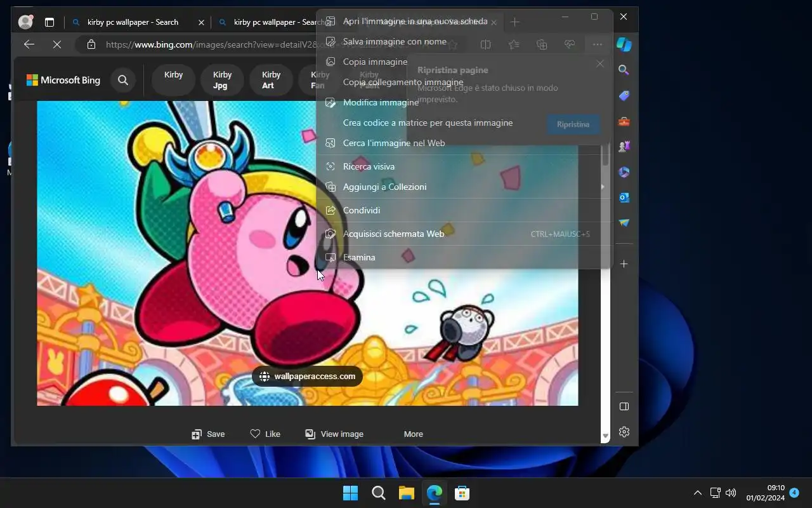Like the Kirby image
The image size is (812, 508).
click(x=265, y=434)
